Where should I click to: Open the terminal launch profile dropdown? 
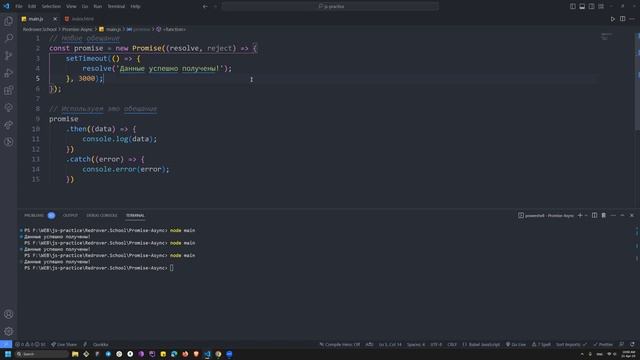point(587,216)
